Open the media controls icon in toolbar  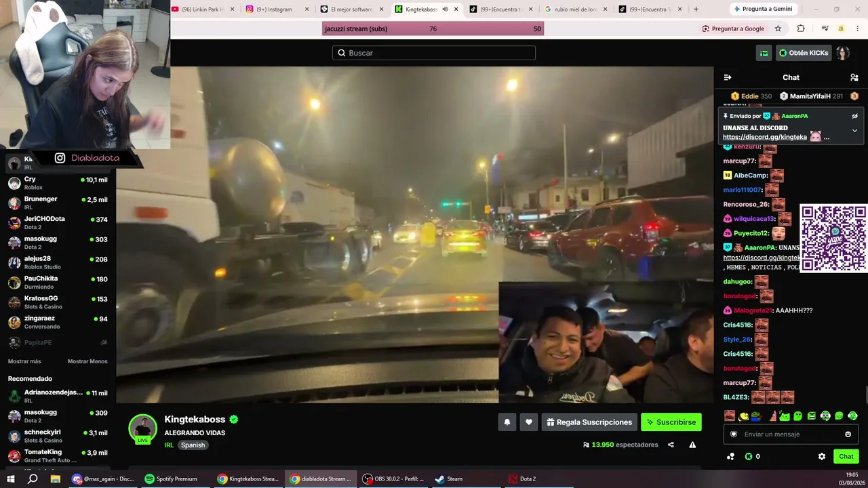(825, 28)
